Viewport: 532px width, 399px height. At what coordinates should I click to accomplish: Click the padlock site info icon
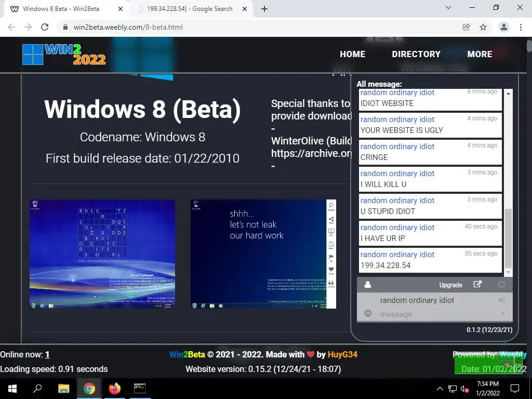coord(65,27)
